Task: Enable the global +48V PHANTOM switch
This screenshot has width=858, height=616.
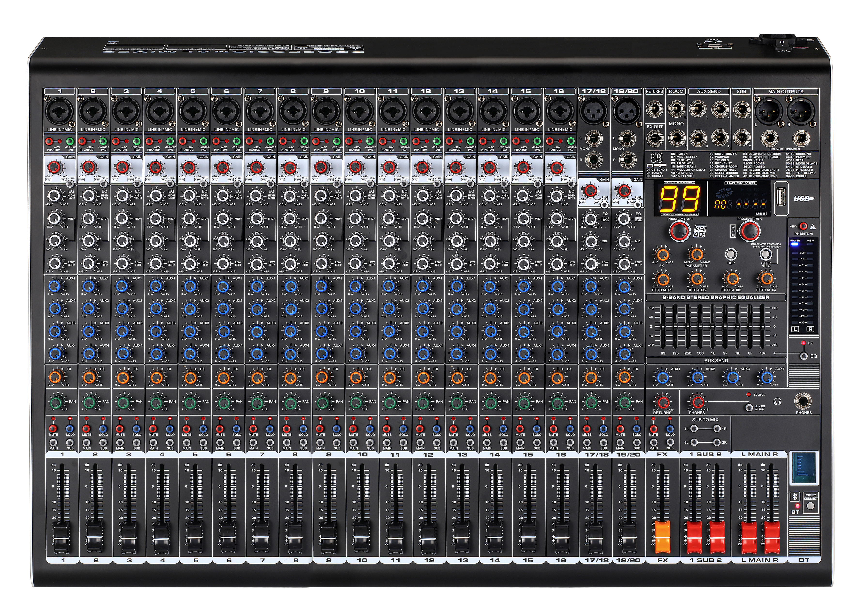Action: click(803, 226)
